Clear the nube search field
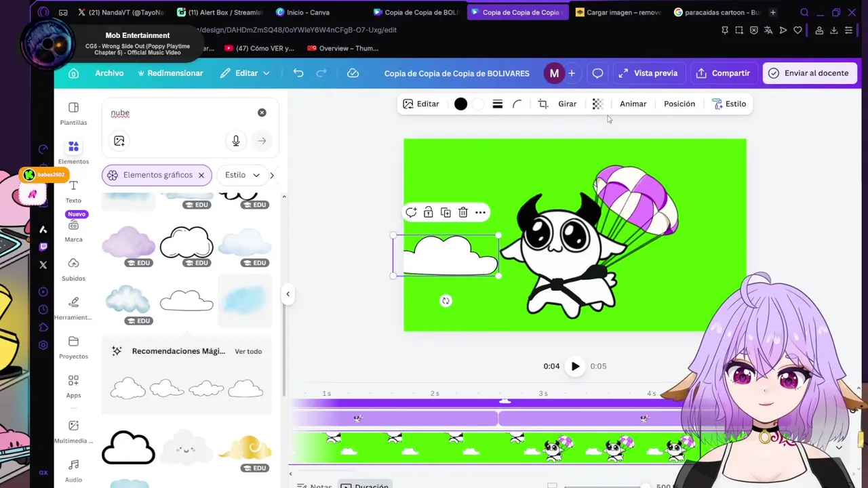The height and width of the screenshot is (488, 868). [x=262, y=113]
